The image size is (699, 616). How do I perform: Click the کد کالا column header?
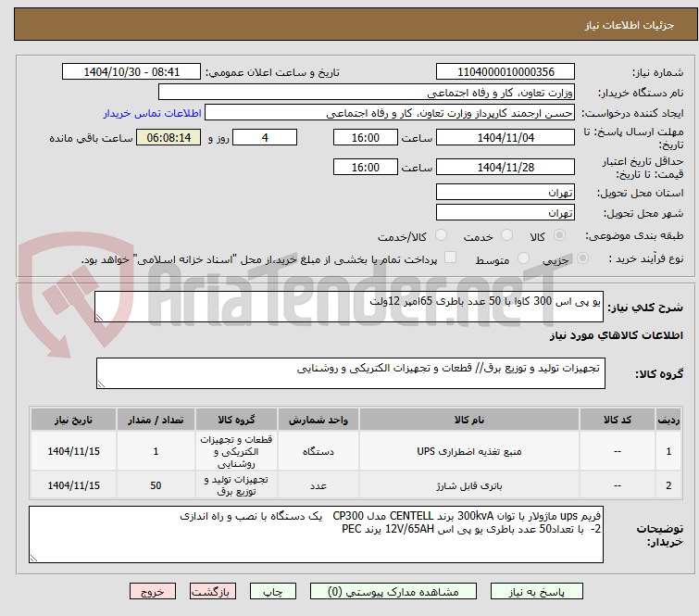click(617, 420)
